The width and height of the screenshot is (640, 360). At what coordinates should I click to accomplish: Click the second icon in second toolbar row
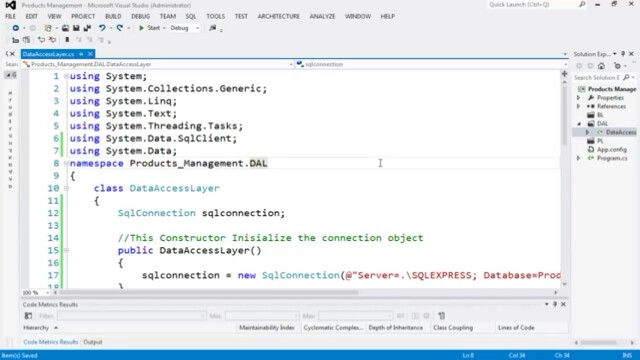(x=27, y=40)
